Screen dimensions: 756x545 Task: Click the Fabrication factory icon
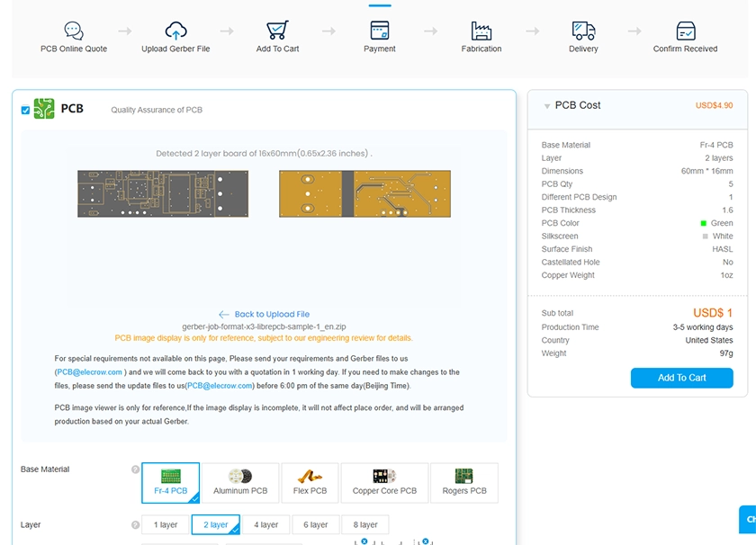coord(481,31)
